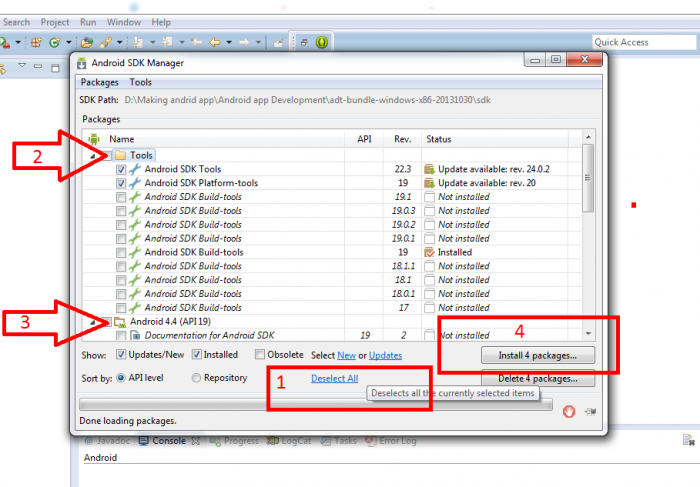700x487 pixels.
Task: Click the wrench icon of Android SDK Tools row
Action: 134,169
